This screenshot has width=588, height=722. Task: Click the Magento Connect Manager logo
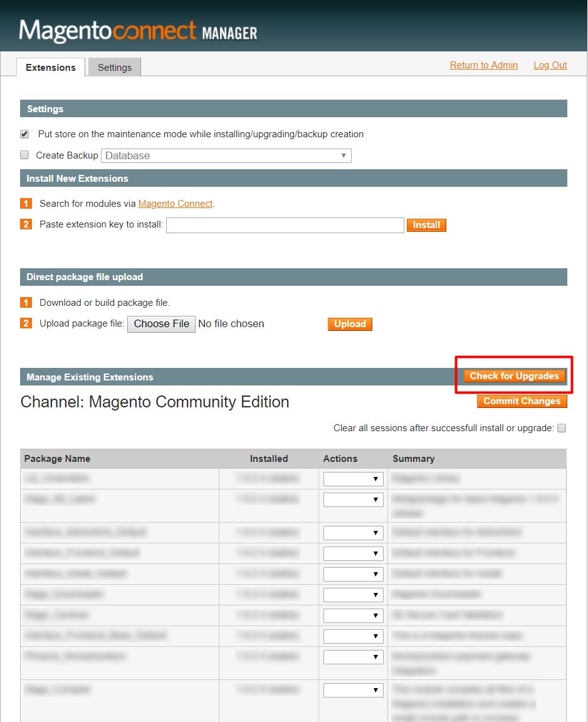[x=138, y=31]
